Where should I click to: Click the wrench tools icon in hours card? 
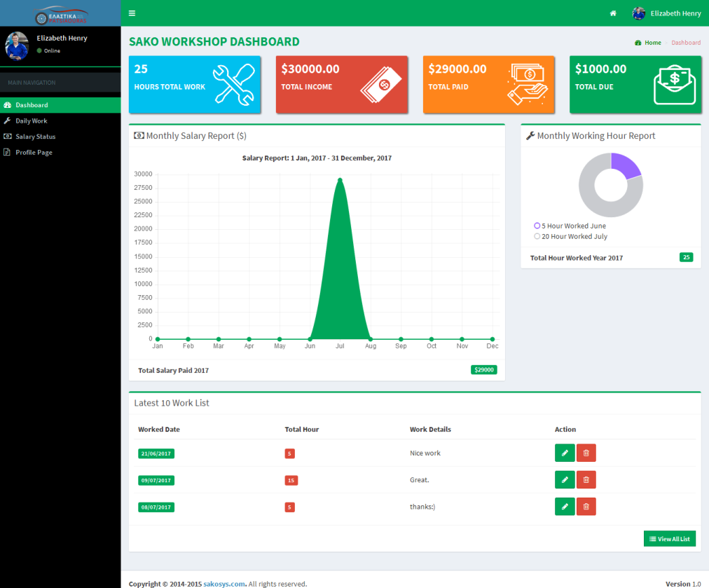(233, 85)
